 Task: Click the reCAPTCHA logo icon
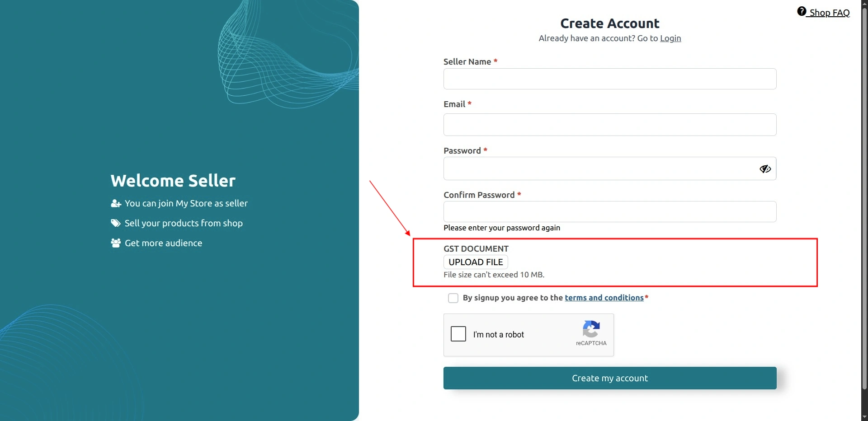[591, 329]
